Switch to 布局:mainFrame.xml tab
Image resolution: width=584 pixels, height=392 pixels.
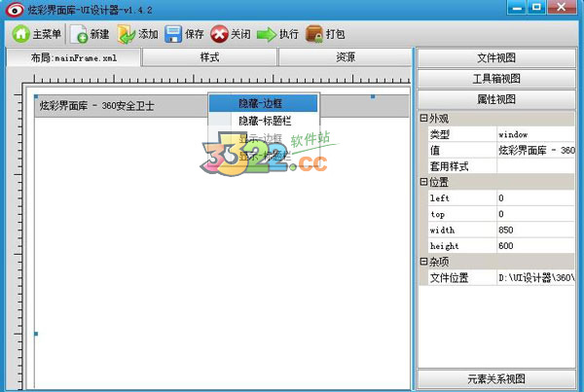(73, 57)
